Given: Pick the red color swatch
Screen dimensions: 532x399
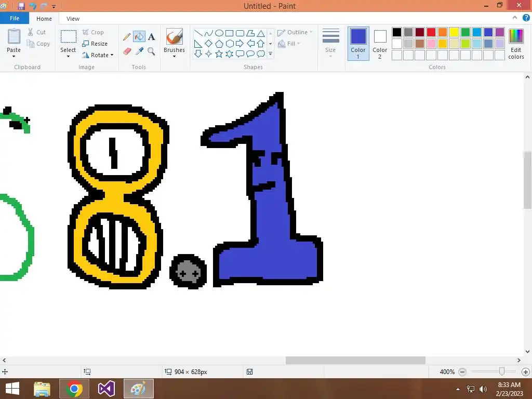Looking at the screenshot, I should point(431,32).
